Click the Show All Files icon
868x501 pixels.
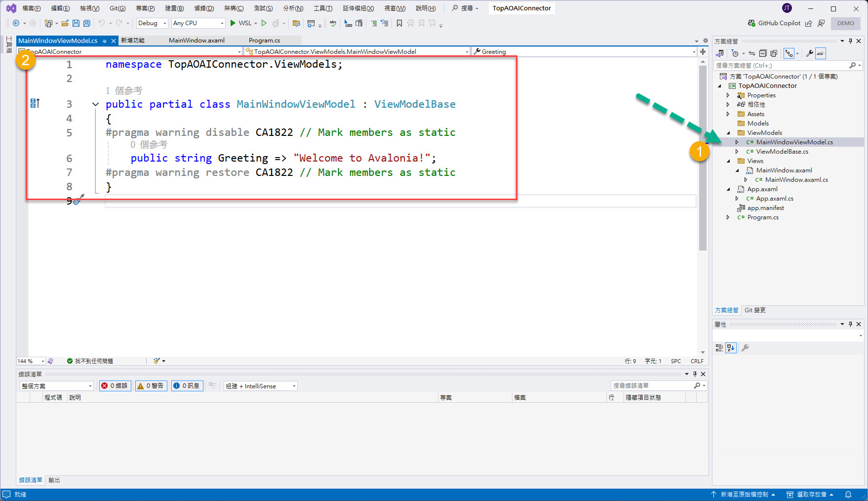774,53
